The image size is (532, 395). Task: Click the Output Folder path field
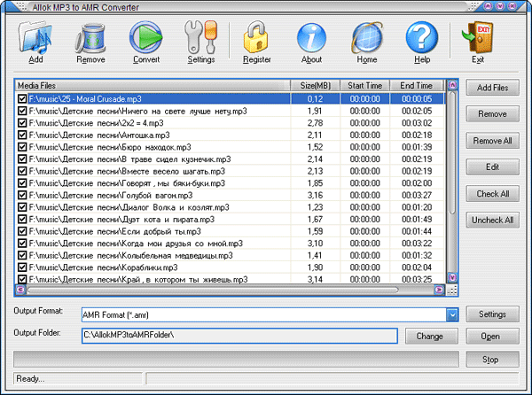[239, 336]
